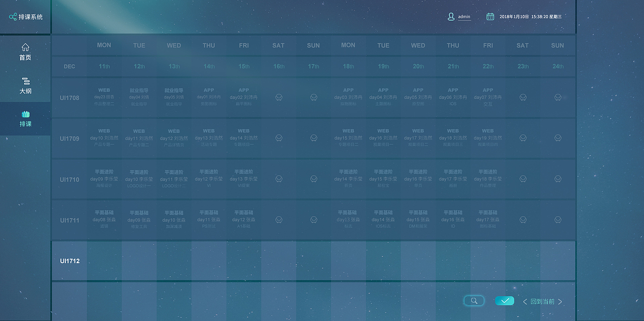Click the checkmark confirm button
The height and width of the screenshot is (321, 644).
pyautogui.click(x=505, y=301)
